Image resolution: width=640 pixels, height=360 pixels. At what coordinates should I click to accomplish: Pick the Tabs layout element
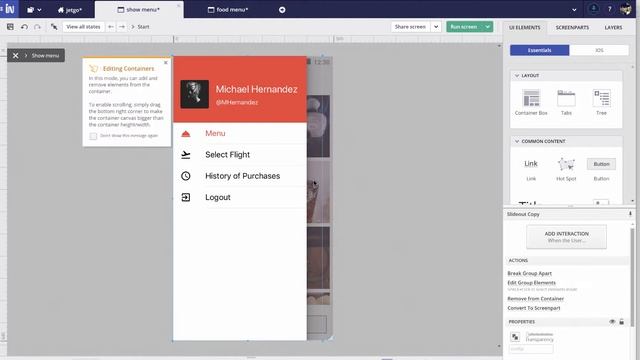[566, 102]
